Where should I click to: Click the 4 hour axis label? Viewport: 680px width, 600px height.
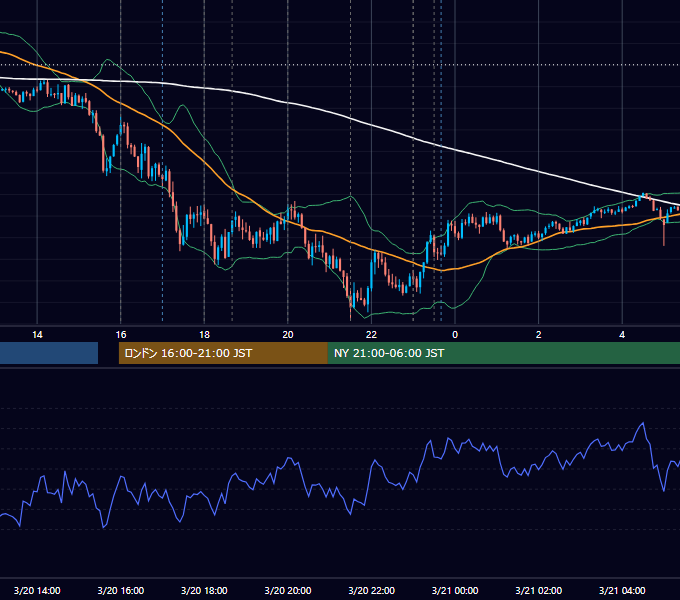(x=622, y=335)
